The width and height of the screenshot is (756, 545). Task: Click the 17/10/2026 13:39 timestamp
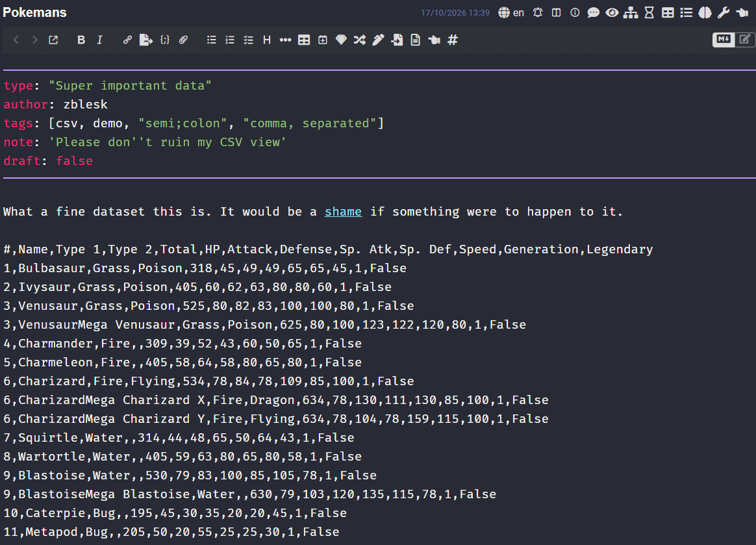[455, 13]
